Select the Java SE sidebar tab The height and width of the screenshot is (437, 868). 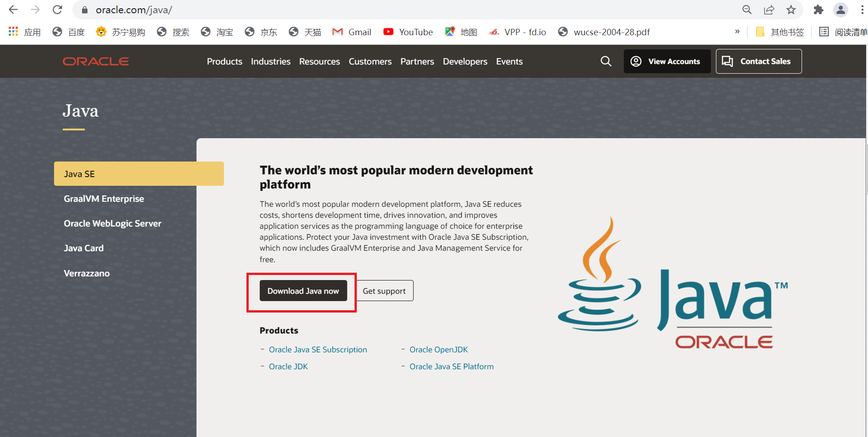pos(139,174)
